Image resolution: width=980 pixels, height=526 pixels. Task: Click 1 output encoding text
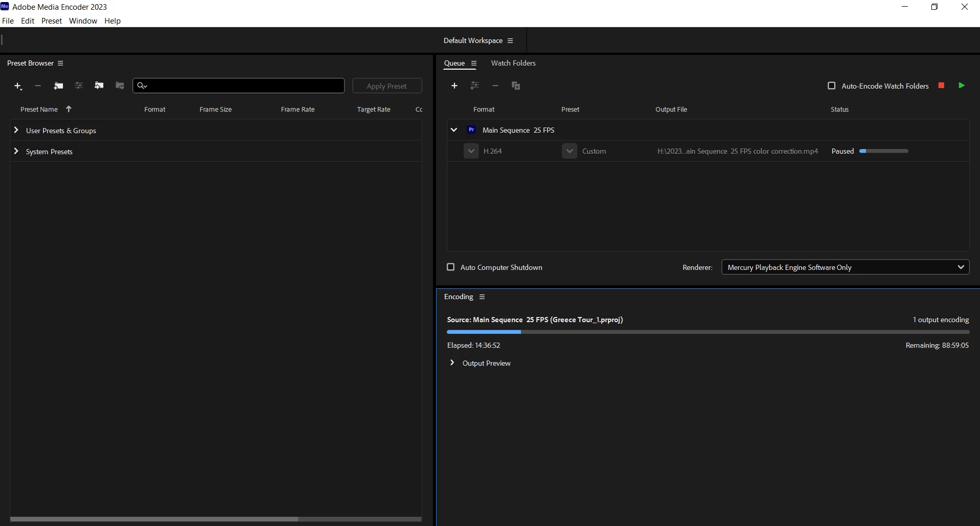point(941,320)
